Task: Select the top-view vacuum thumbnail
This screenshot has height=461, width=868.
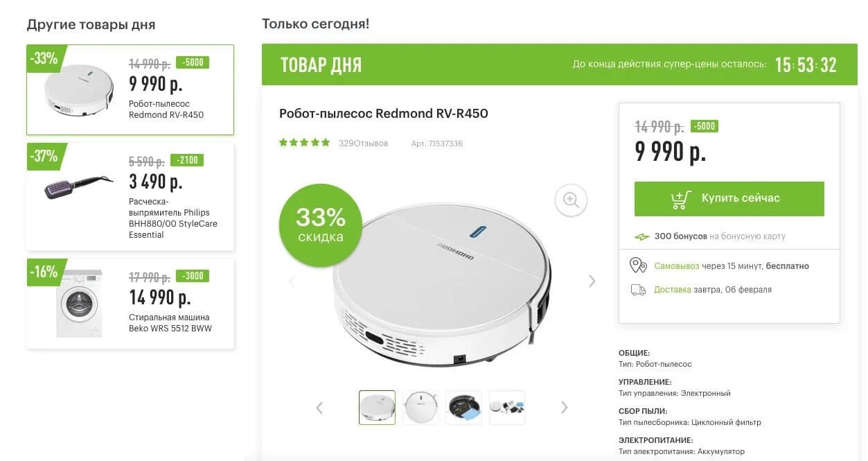Action: coord(420,408)
